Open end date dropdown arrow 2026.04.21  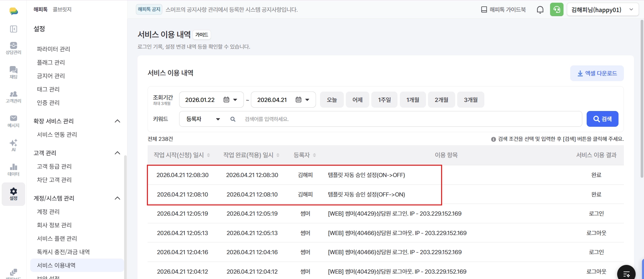coord(307,100)
